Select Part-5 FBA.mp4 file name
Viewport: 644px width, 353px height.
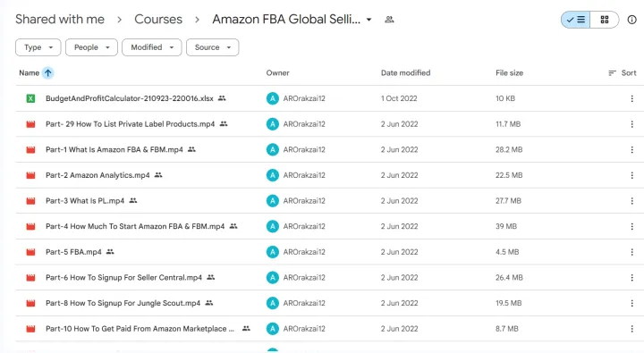73,252
